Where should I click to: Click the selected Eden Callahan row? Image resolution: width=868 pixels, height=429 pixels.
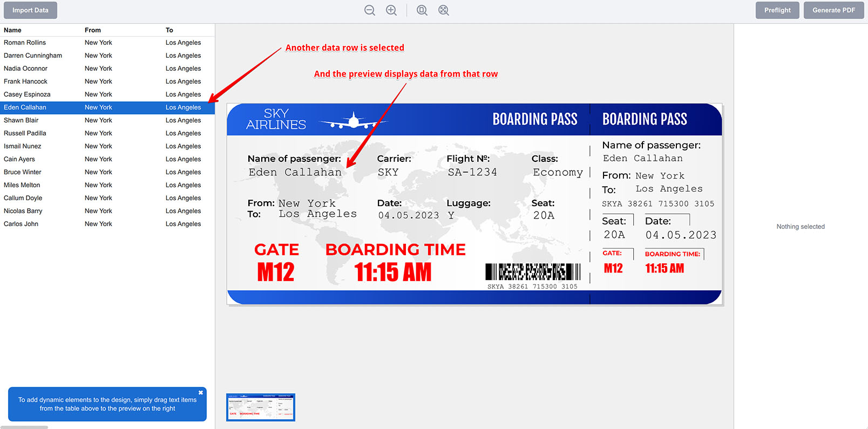tap(107, 107)
